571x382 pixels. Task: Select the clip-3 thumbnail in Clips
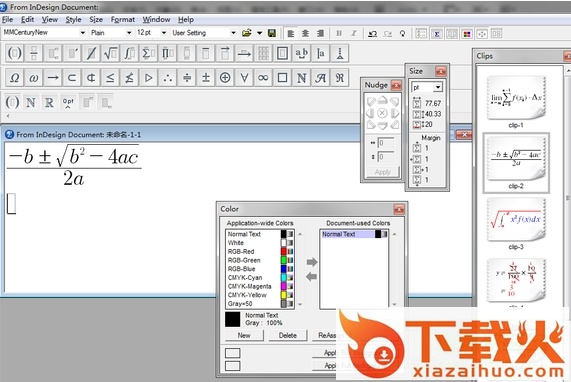click(516, 219)
